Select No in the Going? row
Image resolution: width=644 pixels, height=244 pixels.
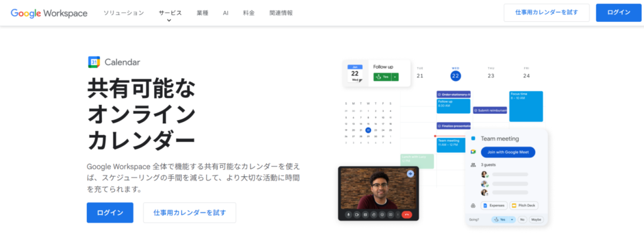point(523,219)
